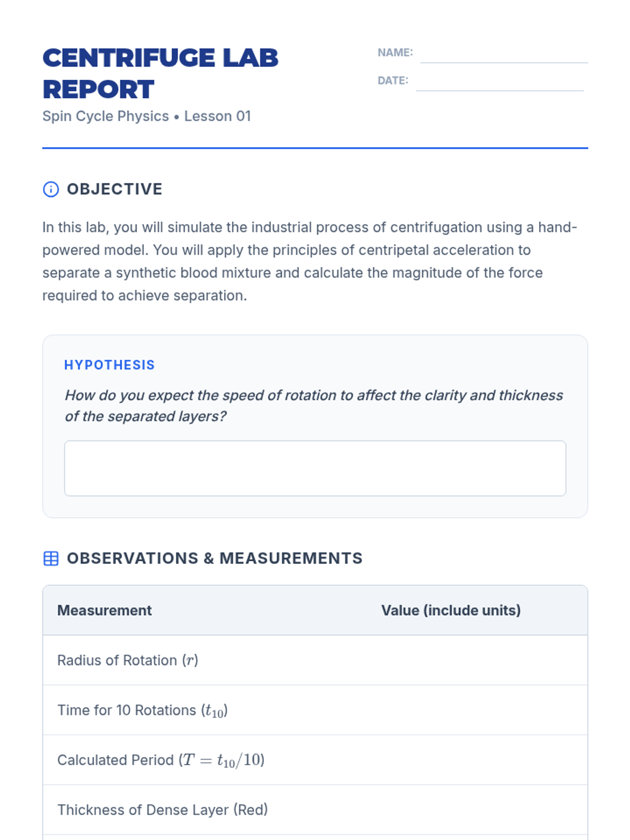Click the Hypothesis label
The height and width of the screenshot is (840, 630).
tap(109, 365)
